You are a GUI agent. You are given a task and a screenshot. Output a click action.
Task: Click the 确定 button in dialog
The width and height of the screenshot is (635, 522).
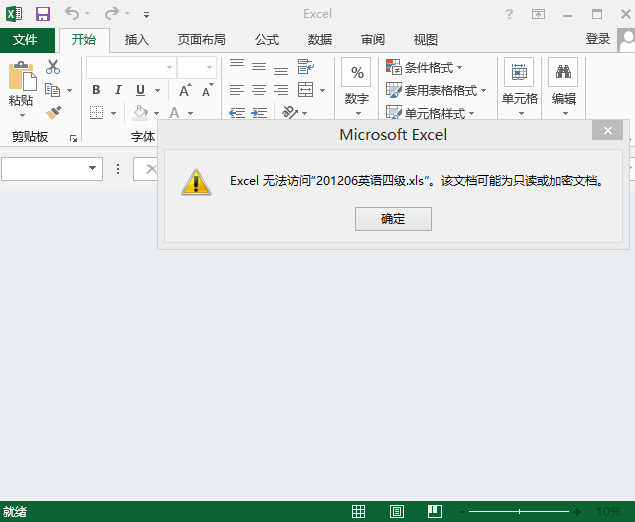(x=393, y=219)
